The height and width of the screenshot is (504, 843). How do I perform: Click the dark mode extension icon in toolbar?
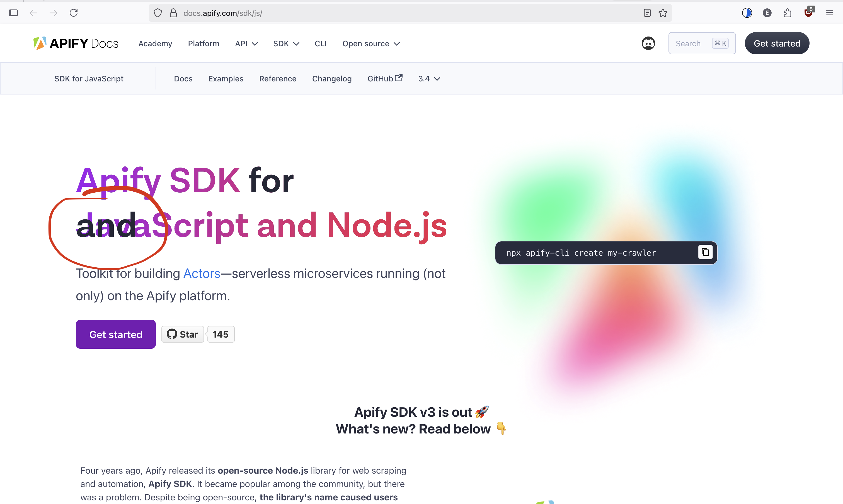click(x=747, y=13)
